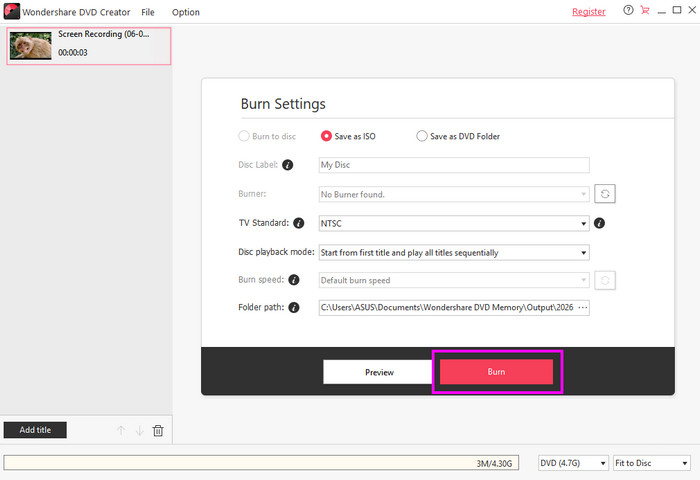Move title up with arrow icon

point(121,430)
